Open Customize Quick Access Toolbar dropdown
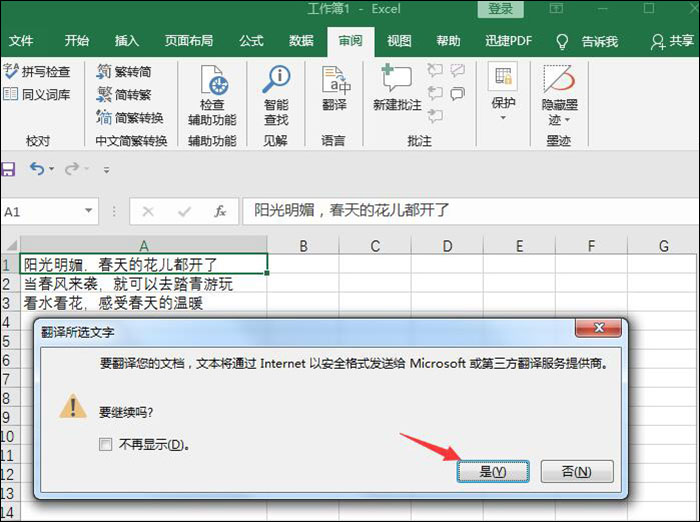This screenshot has height=522, width=700. click(x=106, y=170)
